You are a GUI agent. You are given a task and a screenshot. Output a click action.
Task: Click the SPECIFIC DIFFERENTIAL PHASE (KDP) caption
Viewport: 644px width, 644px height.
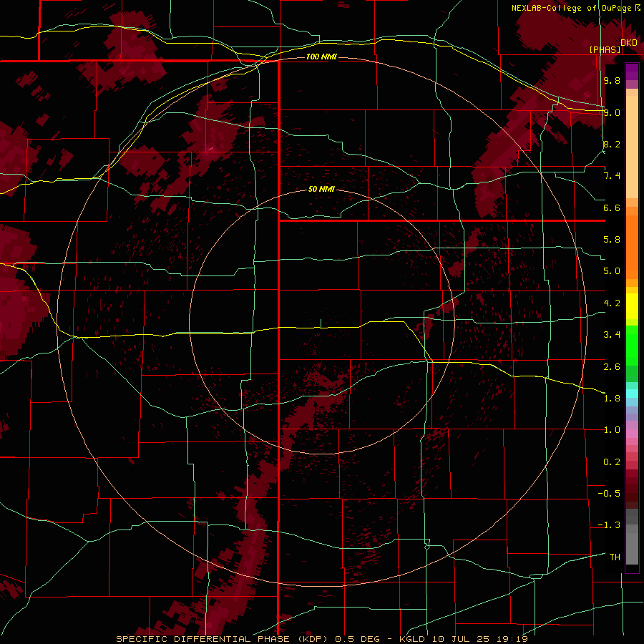223,639
